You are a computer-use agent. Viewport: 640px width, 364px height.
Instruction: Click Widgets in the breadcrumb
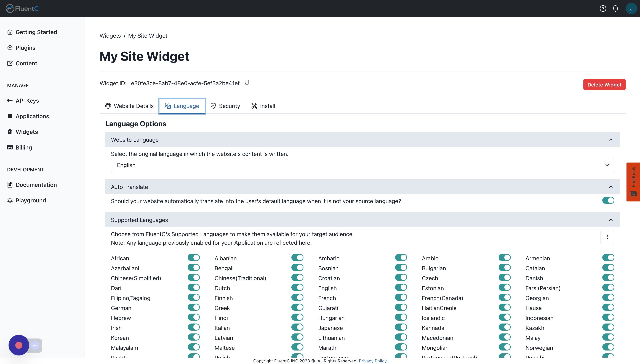110,36
